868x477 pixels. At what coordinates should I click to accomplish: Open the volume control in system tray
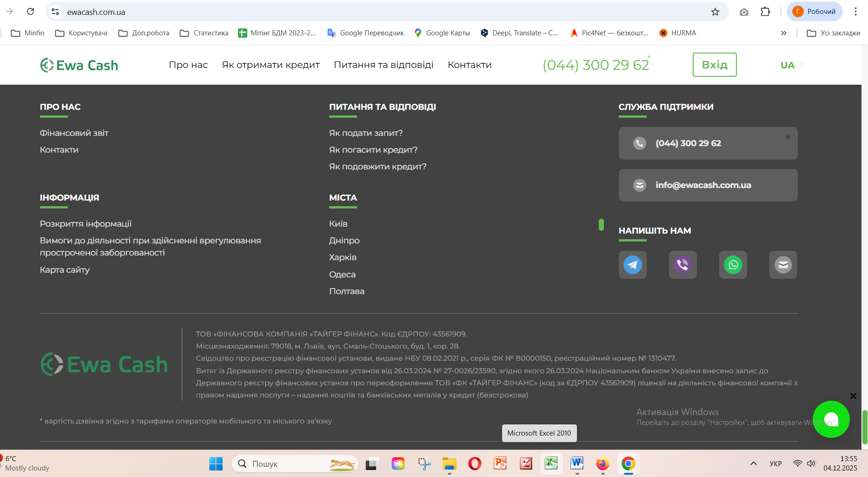811,464
